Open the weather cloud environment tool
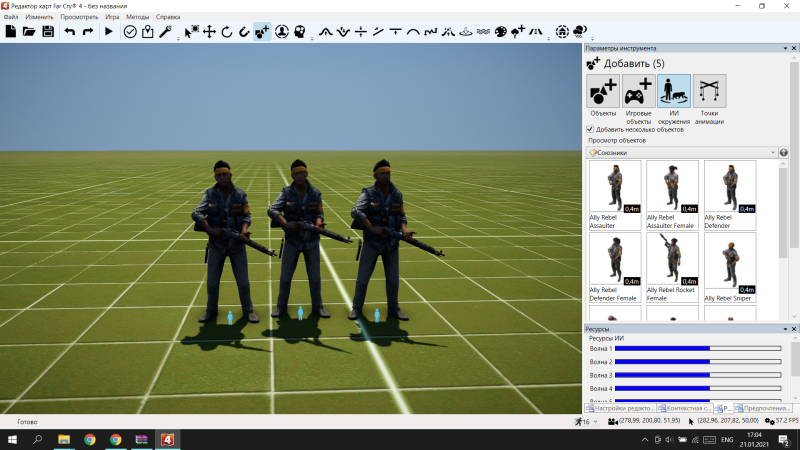This screenshot has height=450, width=800. (580, 32)
